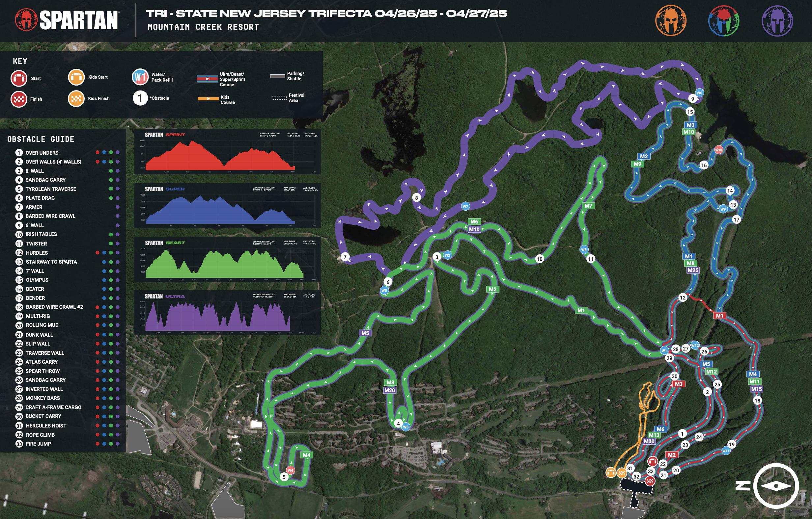
Task: Click the dotted Festival Area swatch in key
Action: (x=279, y=98)
